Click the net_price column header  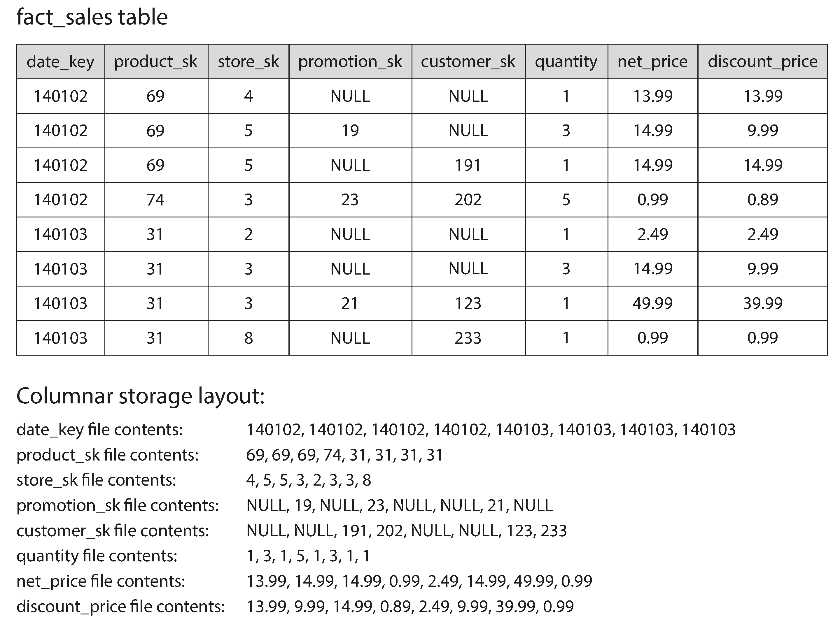pyautogui.click(x=652, y=62)
